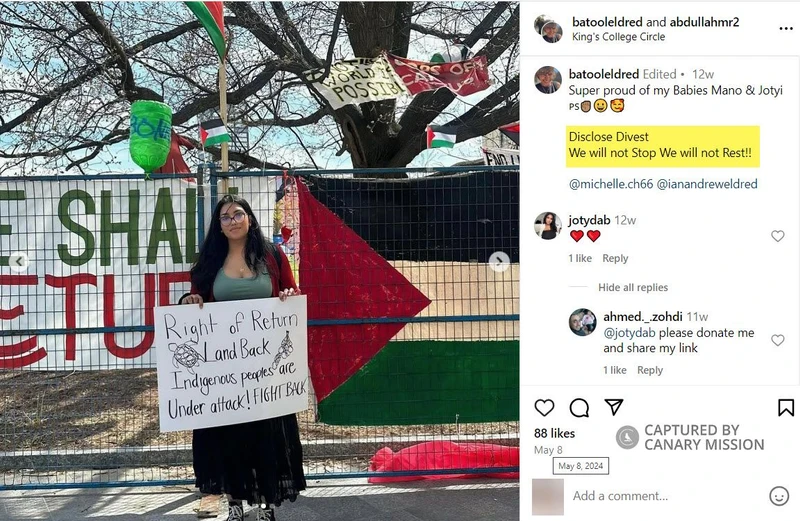Open the emoji picker smiley icon
The image size is (800, 521).
click(779, 495)
